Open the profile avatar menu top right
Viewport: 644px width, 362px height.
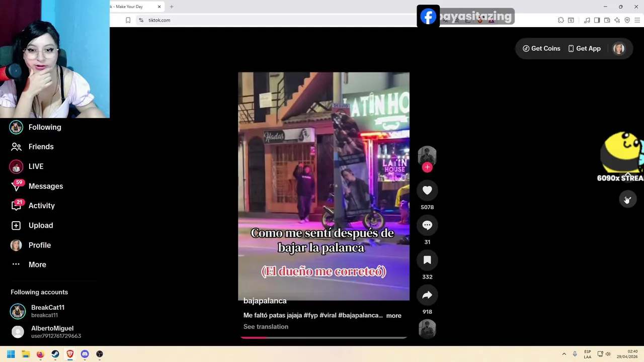[x=619, y=48]
